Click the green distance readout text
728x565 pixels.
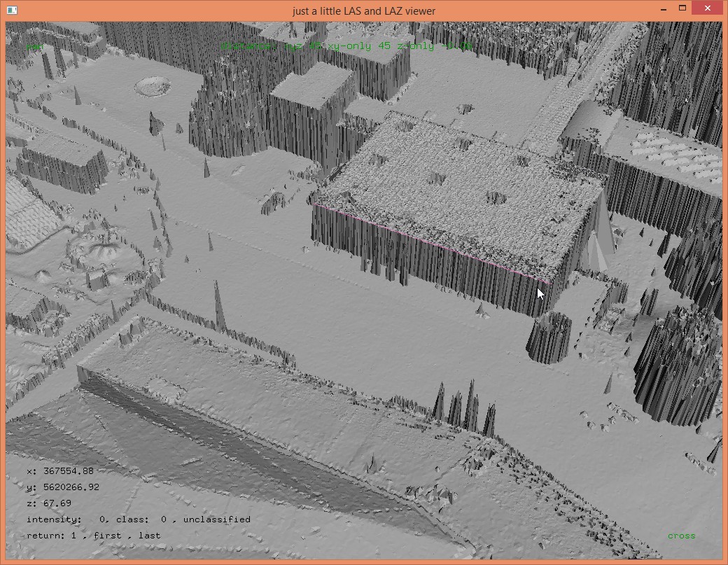(x=346, y=46)
